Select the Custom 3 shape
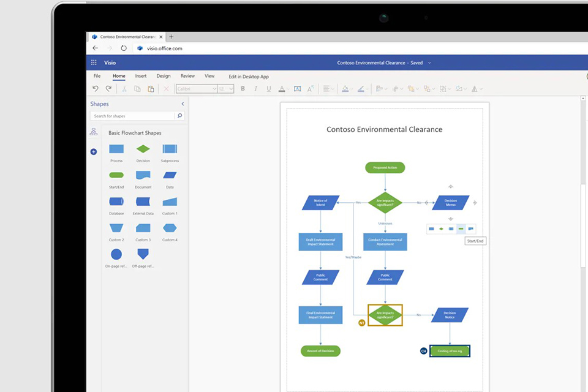 click(143, 228)
